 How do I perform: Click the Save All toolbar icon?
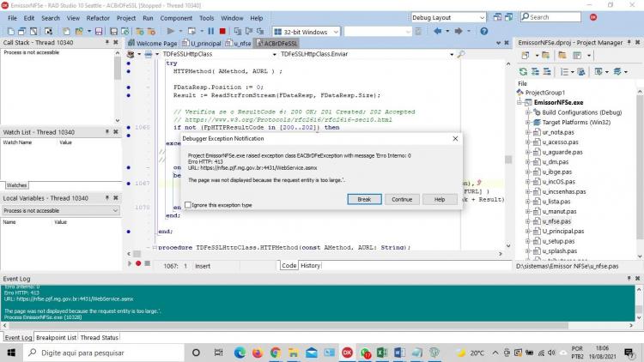click(x=113, y=32)
